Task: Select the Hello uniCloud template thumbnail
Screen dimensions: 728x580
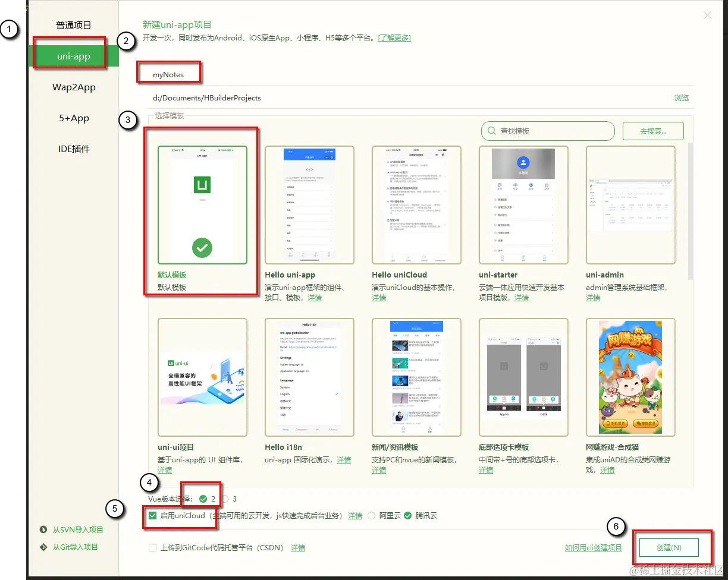Action: pos(416,205)
